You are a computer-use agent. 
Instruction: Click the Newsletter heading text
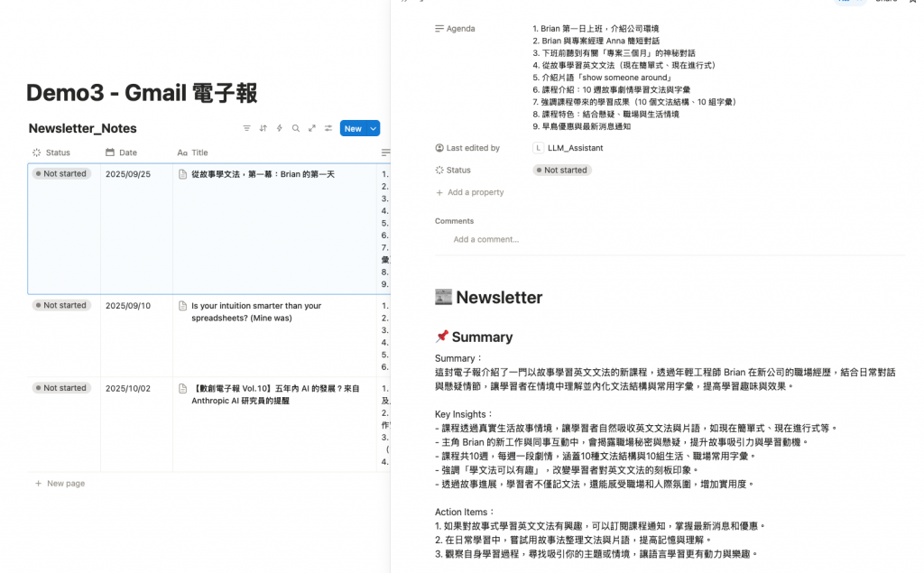click(499, 297)
